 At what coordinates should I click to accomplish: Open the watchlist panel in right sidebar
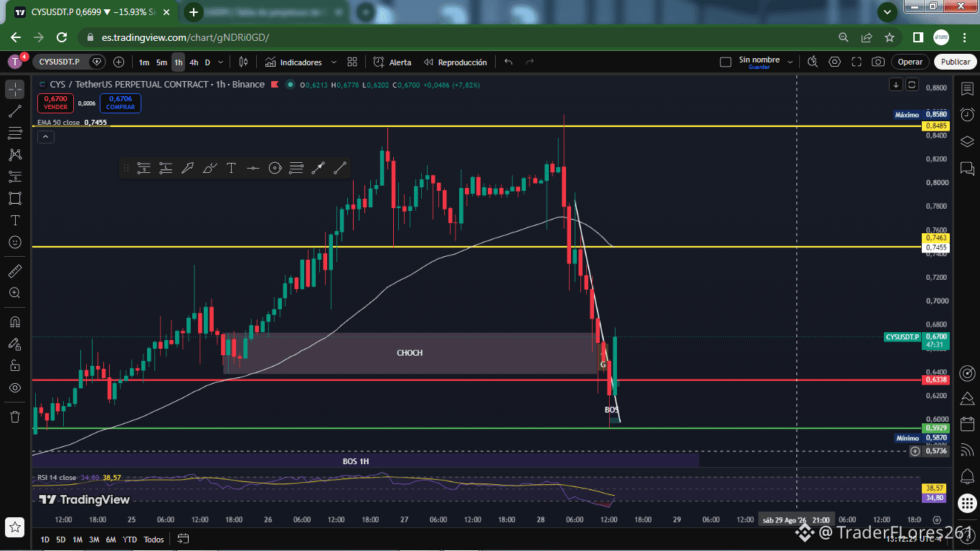(x=967, y=89)
